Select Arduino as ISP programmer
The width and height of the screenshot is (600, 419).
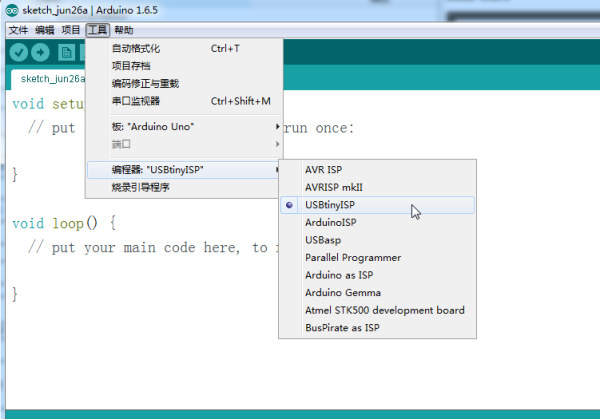377,275
